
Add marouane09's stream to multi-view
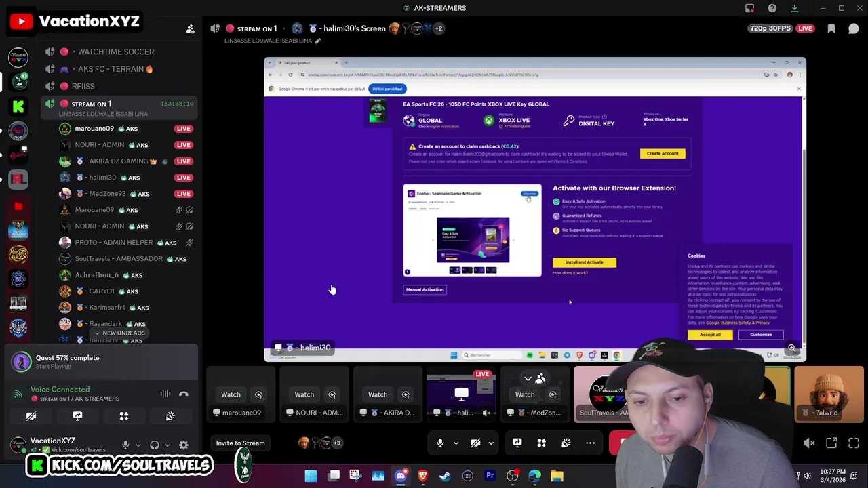click(x=258, y=394)
